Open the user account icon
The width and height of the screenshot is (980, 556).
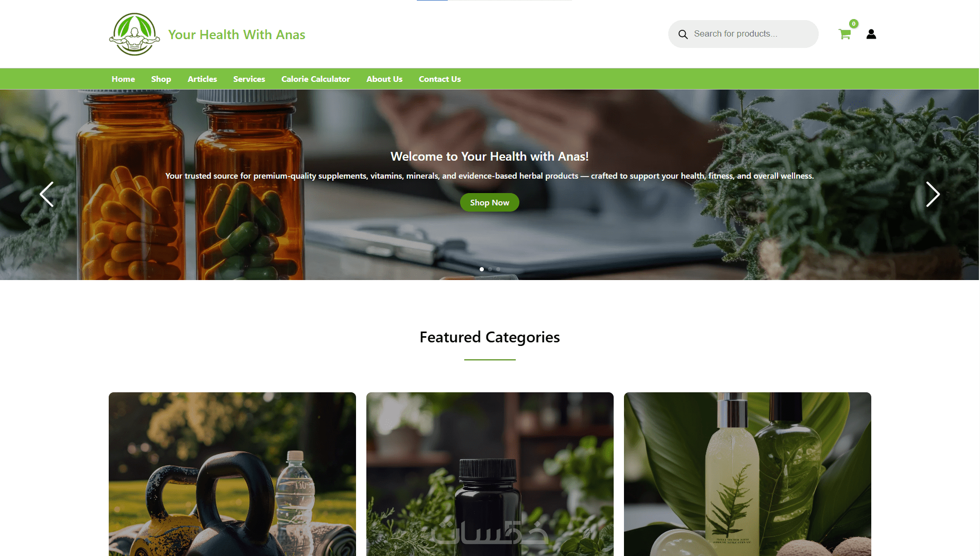[x=871, y=34]
